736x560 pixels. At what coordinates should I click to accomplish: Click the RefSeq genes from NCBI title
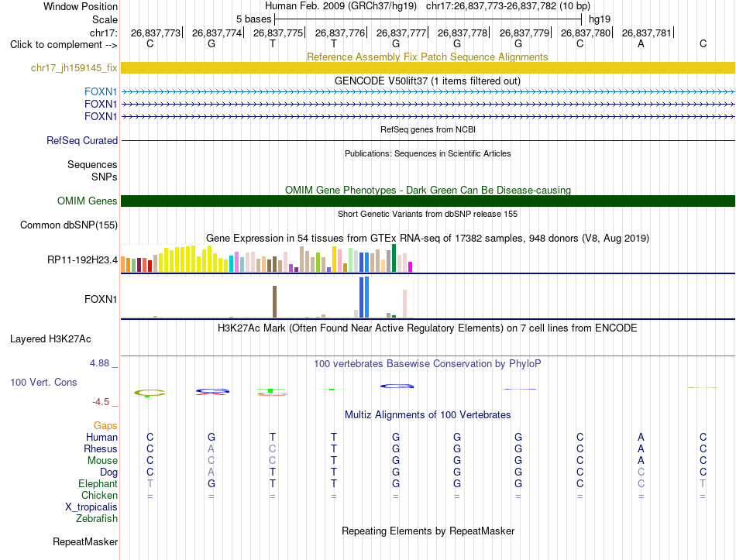(x=428, y=129)
